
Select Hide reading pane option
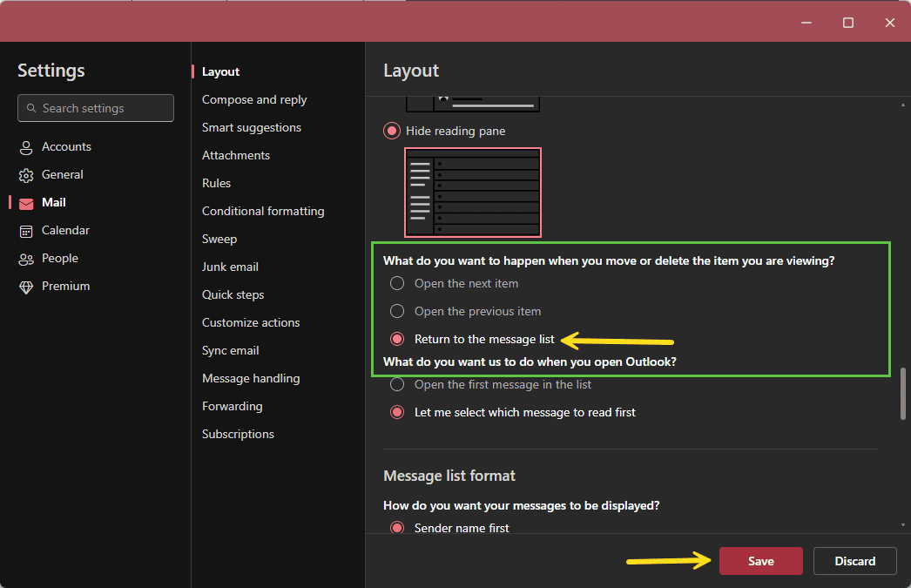(x=392, y=131)
